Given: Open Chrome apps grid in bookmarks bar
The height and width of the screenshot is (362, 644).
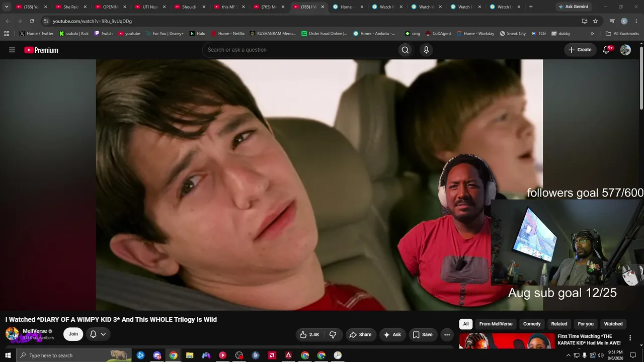Looking at the screenshot, I should click(7, 34).
